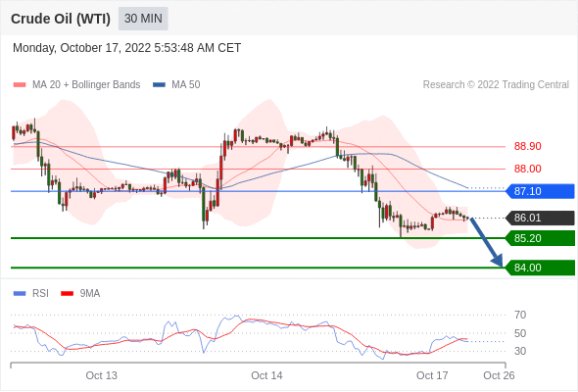Click the Crude Oil (WTI) title
Screen dimensions: 578x392
click(x=61, y=19)
